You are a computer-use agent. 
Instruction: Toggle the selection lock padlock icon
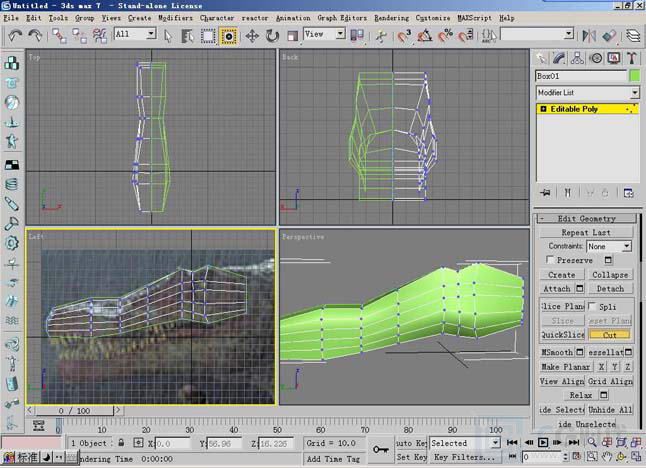121,443
